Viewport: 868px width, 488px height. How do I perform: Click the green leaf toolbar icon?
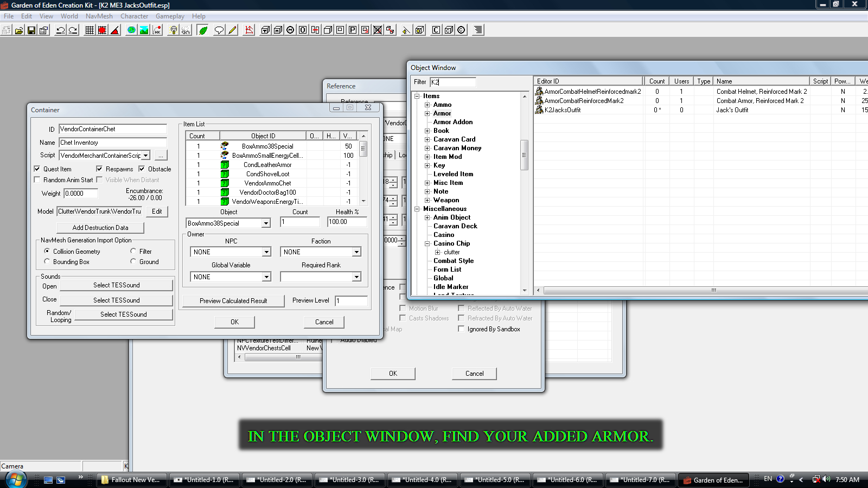click(x=203, y=30)
